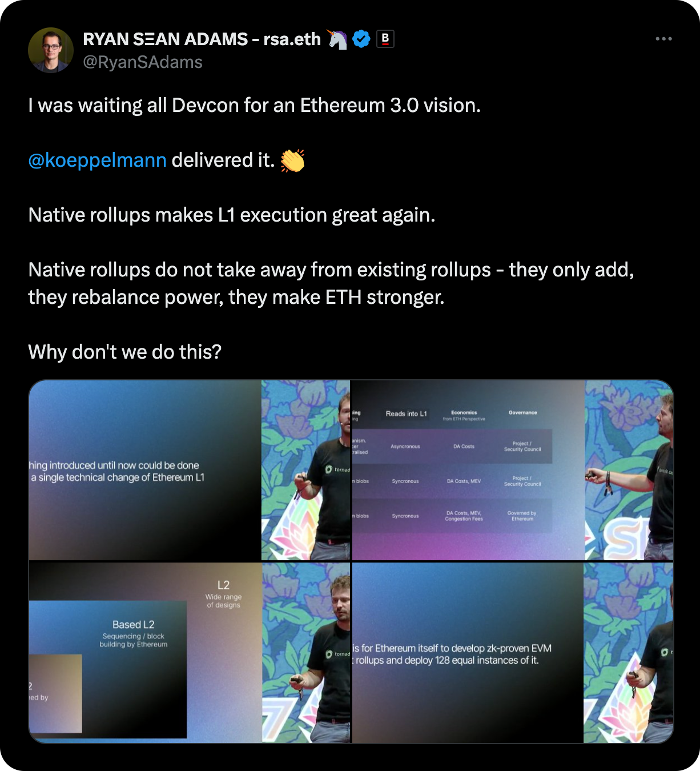The width and height of the screenshot is (700, 771).
Task: Click the unicorn emoji in display name
Action: [x=337, y=39]
